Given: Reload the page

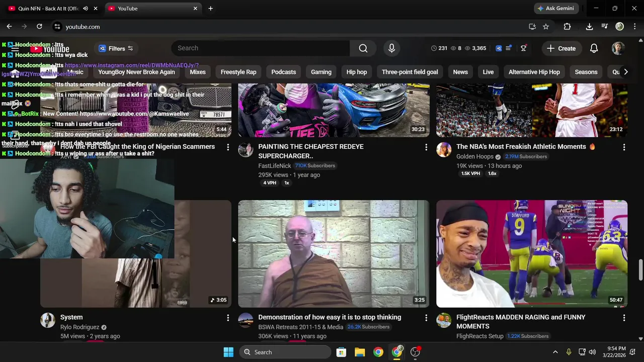Looking at the screenshot, I should point(39,27).
